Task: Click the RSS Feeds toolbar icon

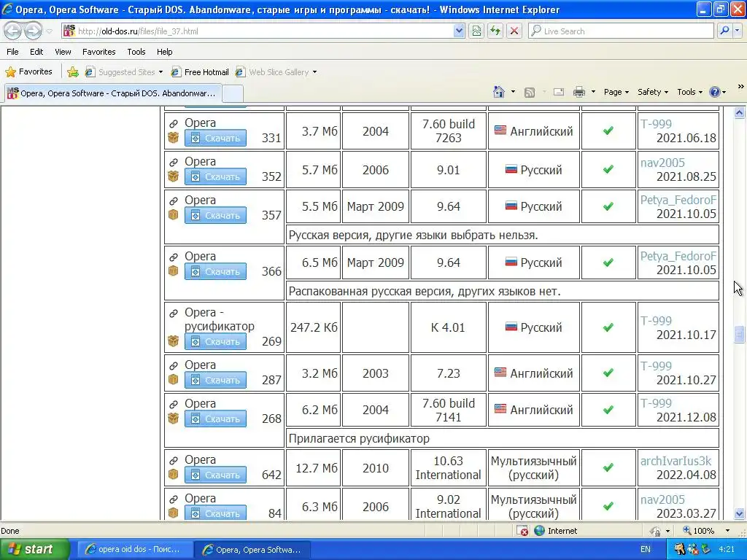Action: tap(530, 93)
